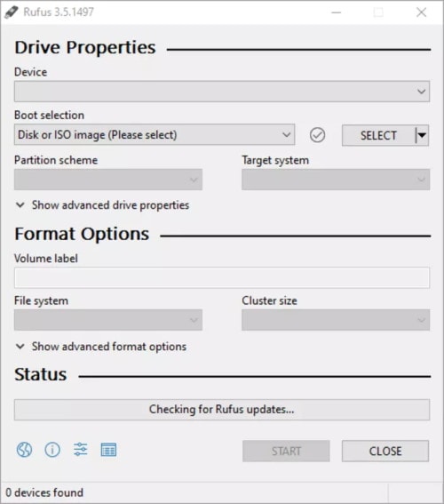Click the START button
The image size is (444, 504).
coord(286,452)
